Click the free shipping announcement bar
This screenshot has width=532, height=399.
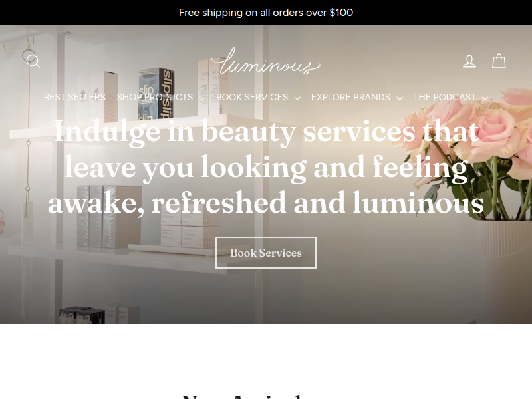tap(266, 12)
